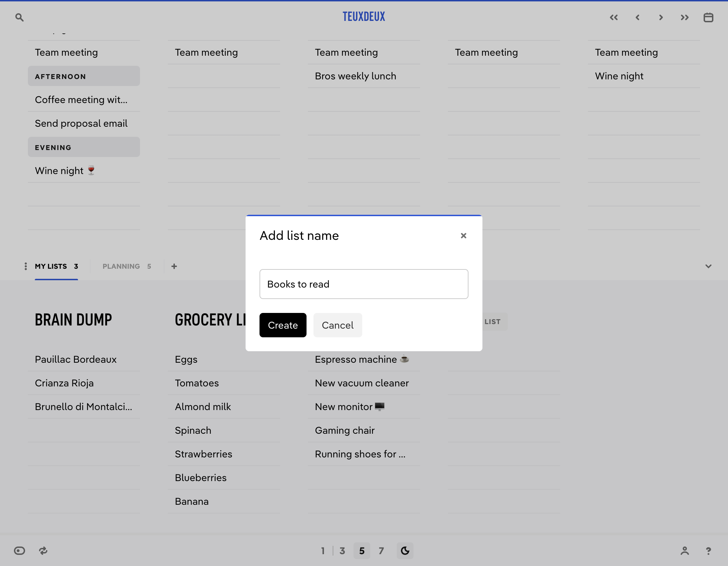Show 3 day column view
This screenshot has width=728, height=566.
click(x=342, y=551)
